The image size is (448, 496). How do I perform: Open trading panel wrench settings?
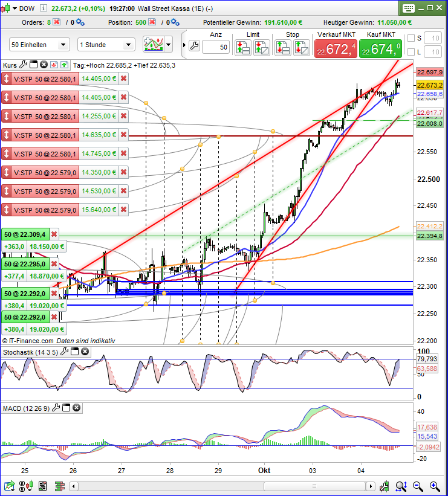click(x=194, y=46)
